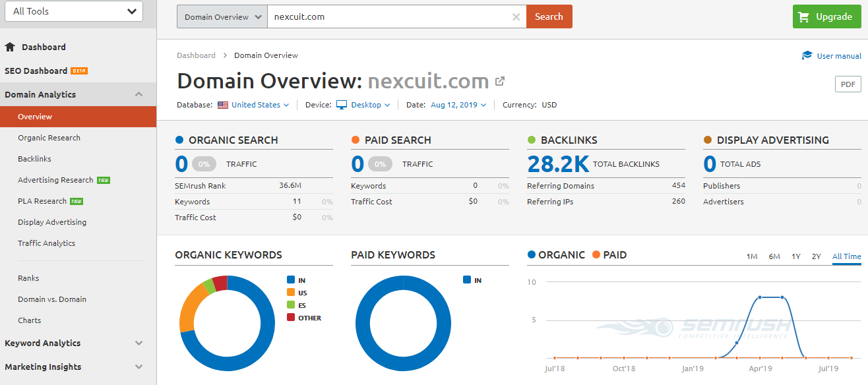
Task: Click the red OTHER legend swatch
Action: click(291, 318)
